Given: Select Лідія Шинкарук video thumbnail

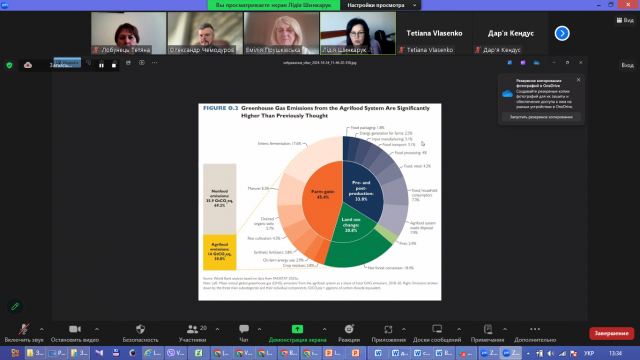Looking at the screenshot, I should (358, 33).
